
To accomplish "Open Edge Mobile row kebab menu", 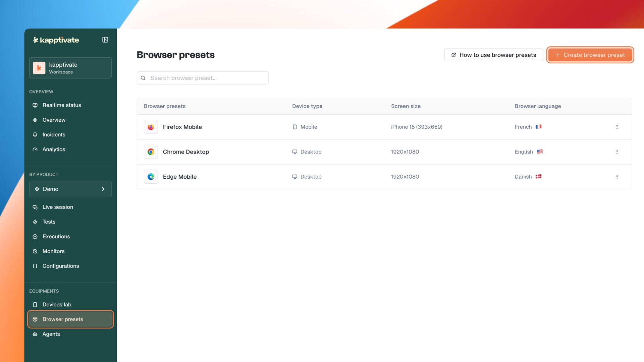I will point(617,177).
